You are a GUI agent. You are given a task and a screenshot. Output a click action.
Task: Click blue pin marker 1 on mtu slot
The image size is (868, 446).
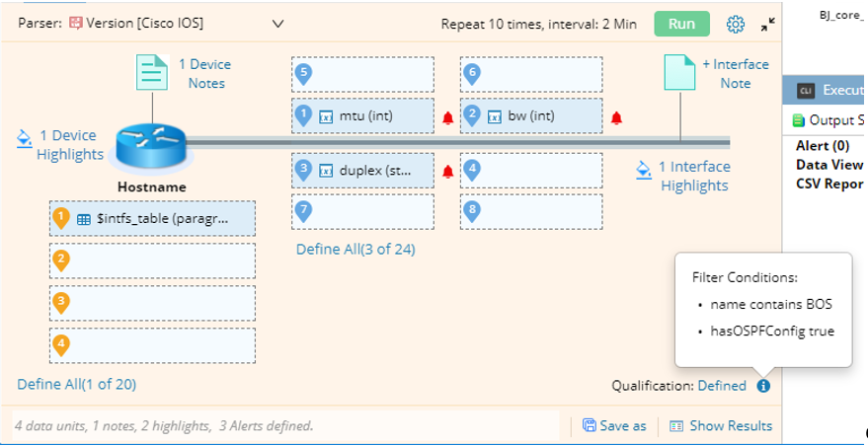click(303, 115)
